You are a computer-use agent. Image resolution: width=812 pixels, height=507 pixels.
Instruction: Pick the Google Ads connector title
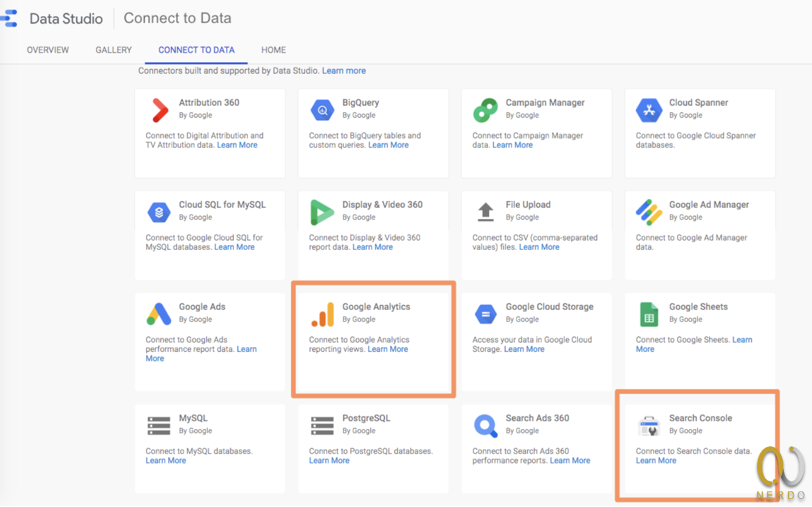point(202,306)
